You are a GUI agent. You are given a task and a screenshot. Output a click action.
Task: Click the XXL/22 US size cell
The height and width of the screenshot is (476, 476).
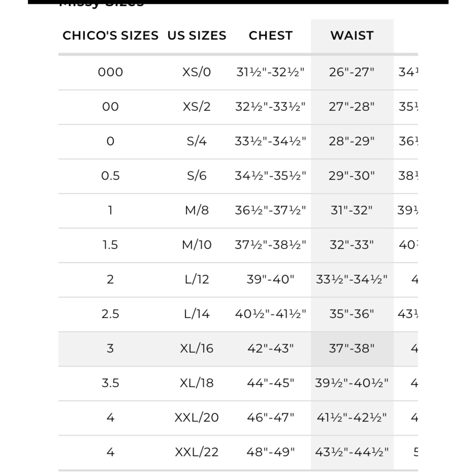[x=197, y=452]
